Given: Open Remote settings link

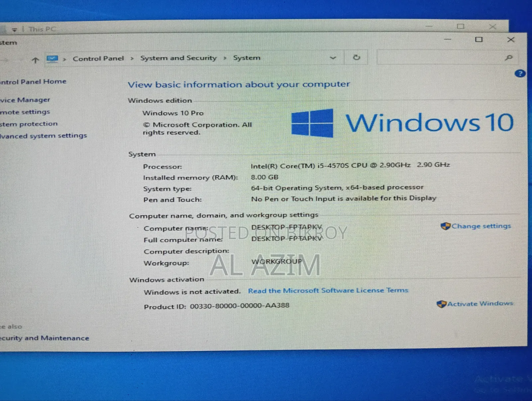Looking at the screenshot, I should pyautogui.click(x=25, y=112).
